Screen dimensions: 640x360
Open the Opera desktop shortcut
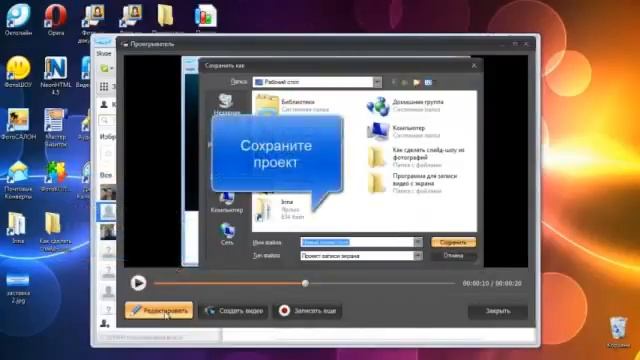56,20
